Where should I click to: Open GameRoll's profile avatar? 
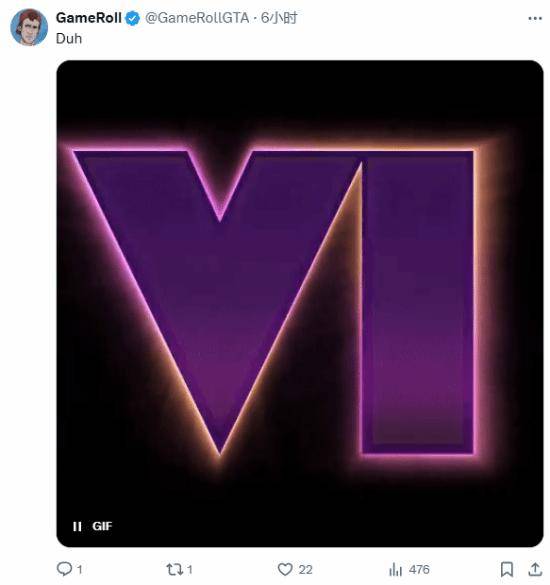[x=29, y=27]
